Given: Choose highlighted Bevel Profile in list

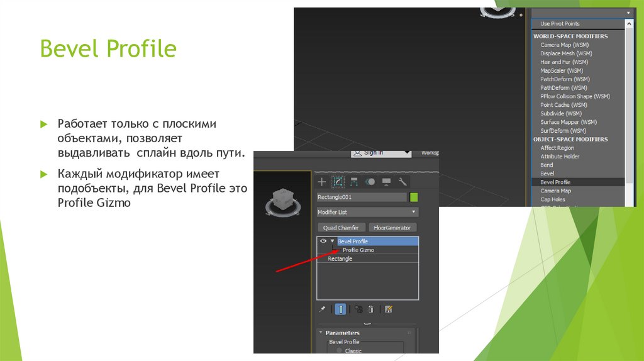Looking at the screenshot, I should 578,182.
